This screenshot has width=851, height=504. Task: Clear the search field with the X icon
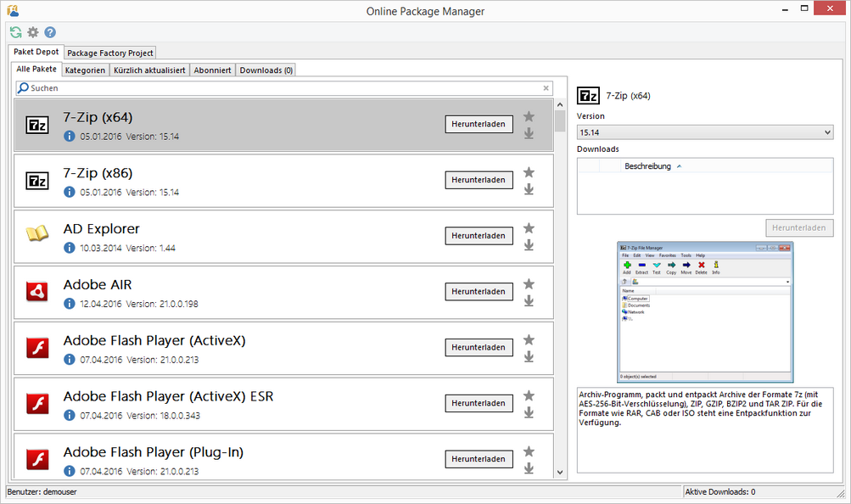click(x=546, y=88)
